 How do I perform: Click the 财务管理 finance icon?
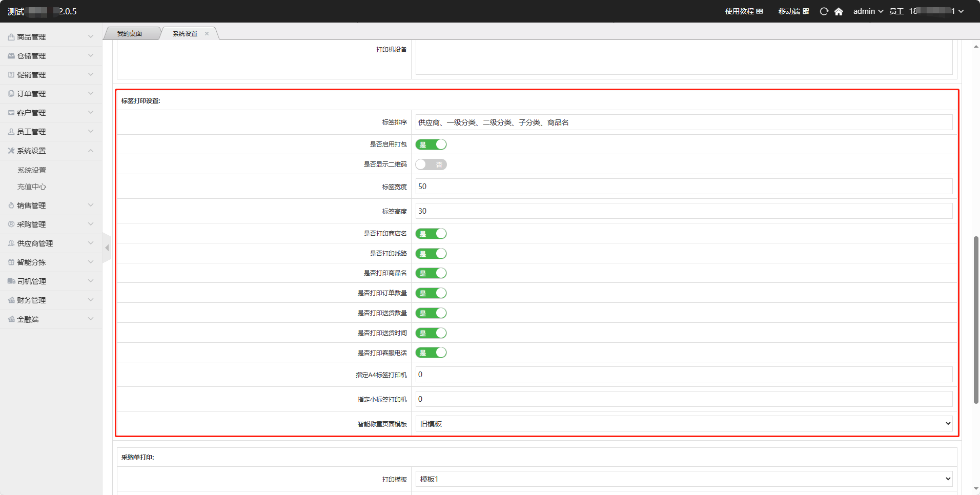coord(11,300)
